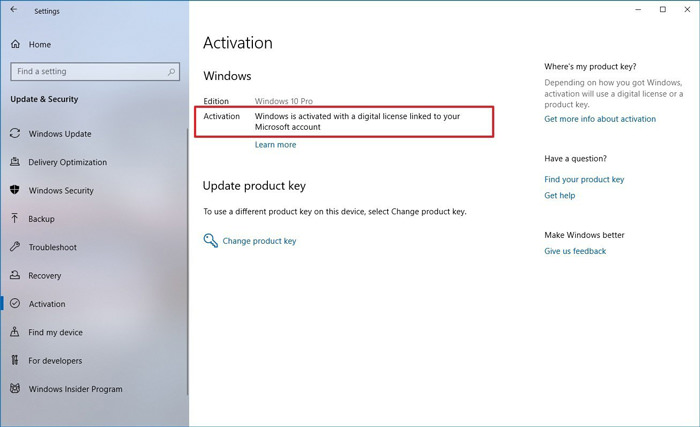Click the back arrow in Settings header
This screenshot has height=427, width=700.
[14, 11]
